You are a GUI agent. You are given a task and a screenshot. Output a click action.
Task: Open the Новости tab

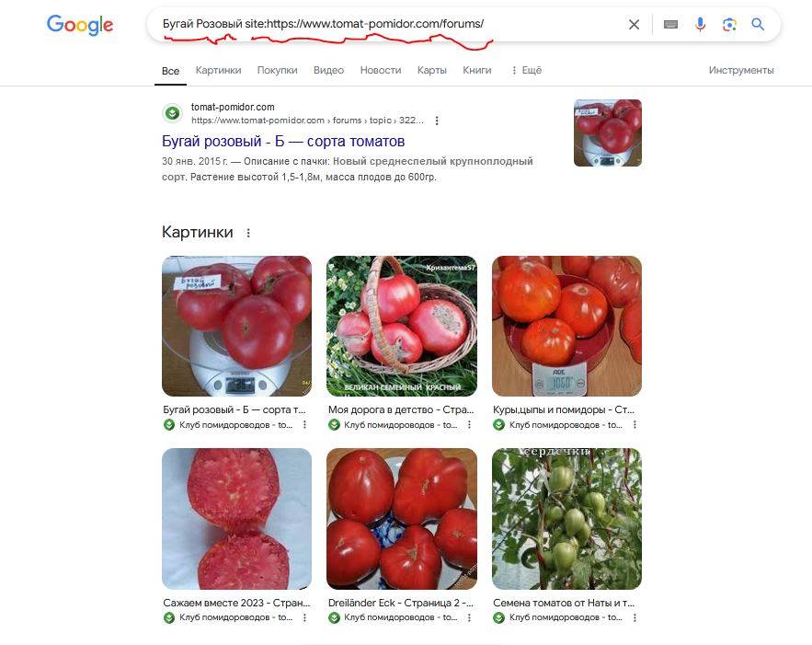pyautogui.click(x=381, y=70)
